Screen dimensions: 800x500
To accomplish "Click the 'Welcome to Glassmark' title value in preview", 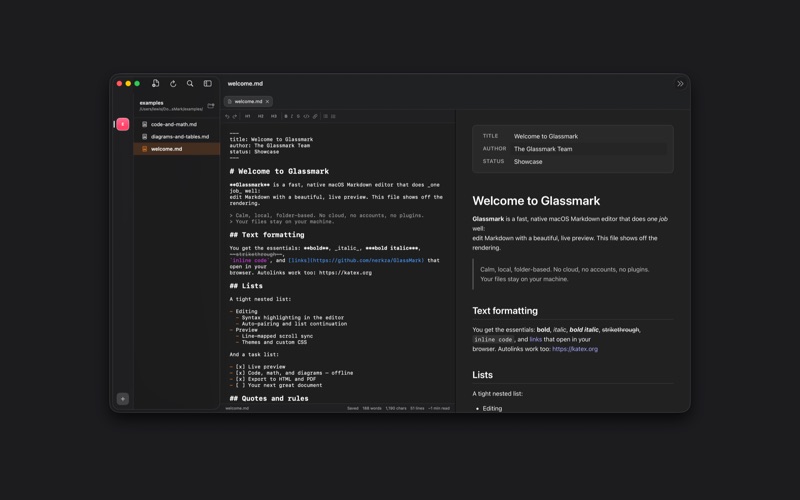I will [546, 136].
